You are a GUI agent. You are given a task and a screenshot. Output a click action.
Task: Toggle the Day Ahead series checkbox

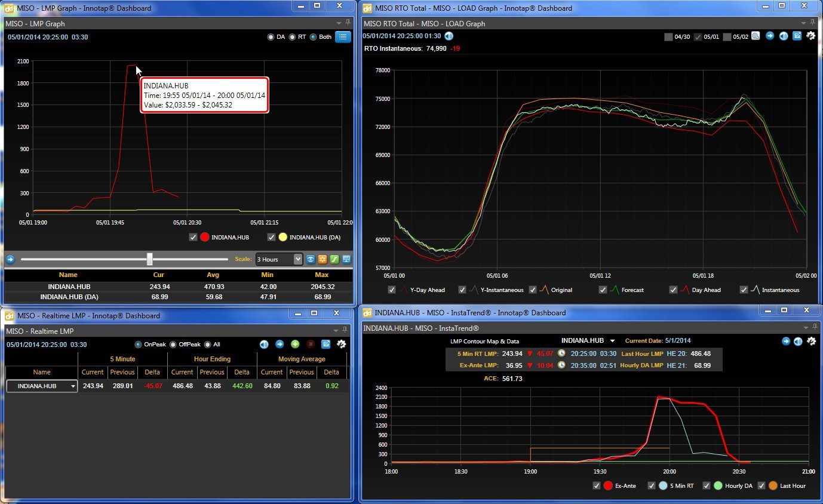[x=673, y=290]
